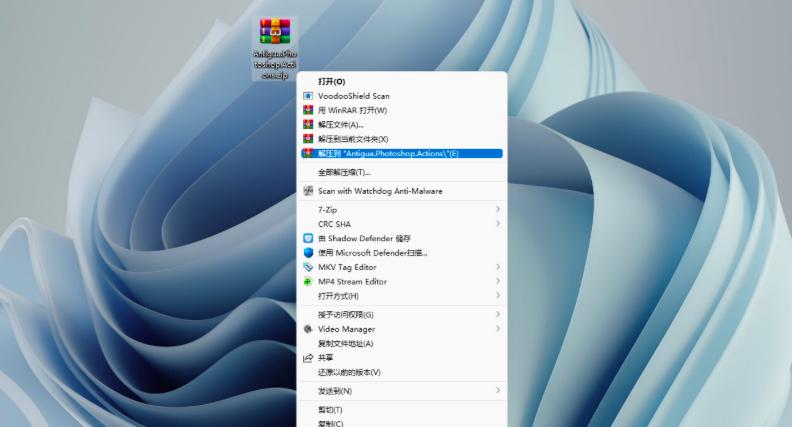Click the share icon beside 共享
792x427 pixels.
point(308,358)
